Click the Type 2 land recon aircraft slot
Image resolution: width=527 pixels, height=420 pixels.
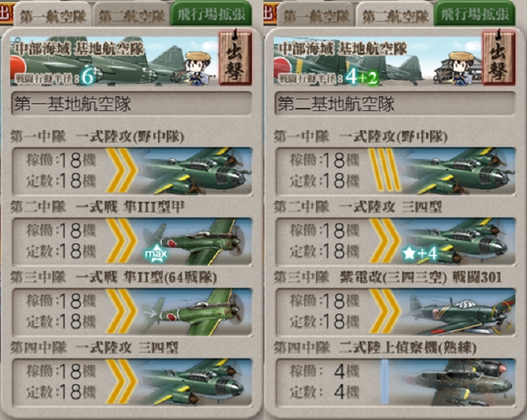tap(396, 382)
